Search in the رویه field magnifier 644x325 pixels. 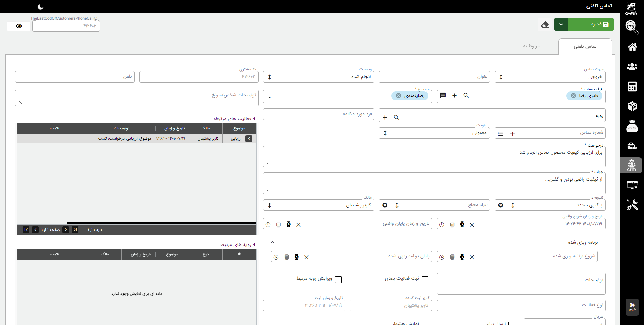point(396,117)
